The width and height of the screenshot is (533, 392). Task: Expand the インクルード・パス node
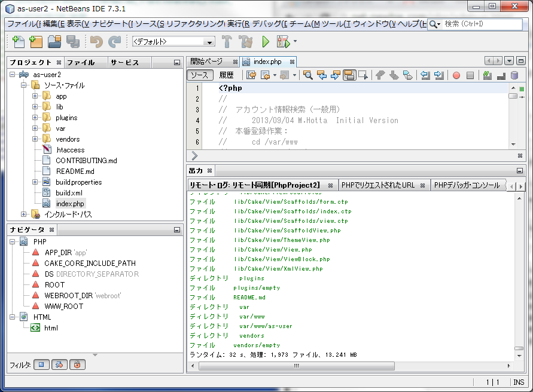click(x=23, y=215)
